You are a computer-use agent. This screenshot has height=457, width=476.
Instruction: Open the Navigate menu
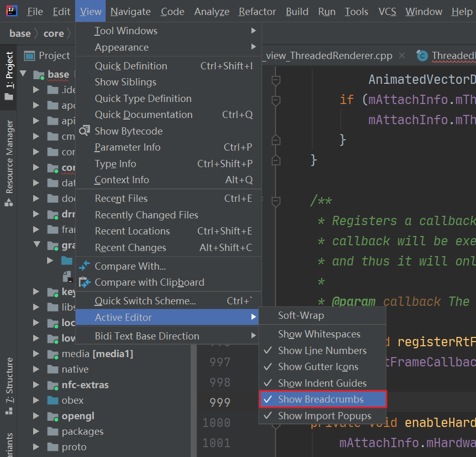[130, 11]
